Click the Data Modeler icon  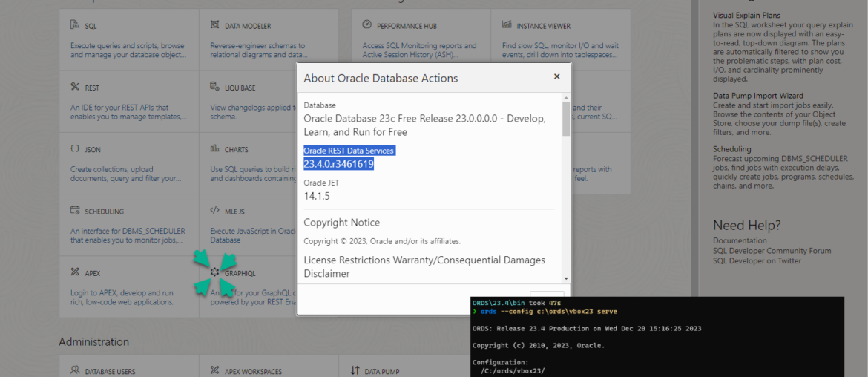click(215, 25)
